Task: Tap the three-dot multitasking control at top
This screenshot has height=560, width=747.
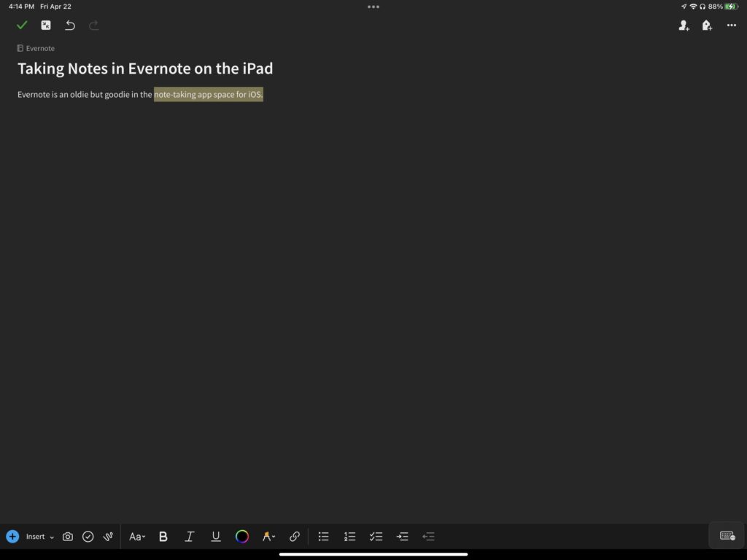Action: point(373,7)
